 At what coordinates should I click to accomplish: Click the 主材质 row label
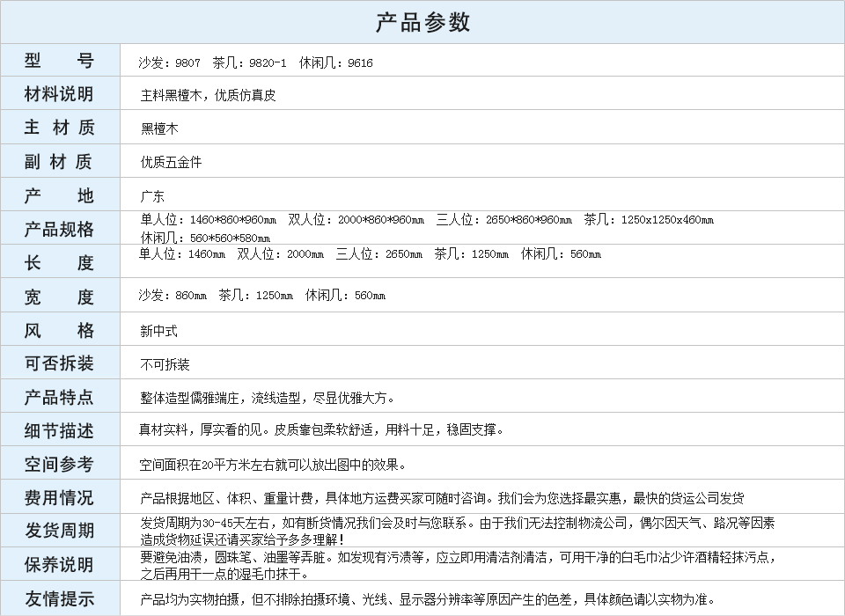coord(59,128)
